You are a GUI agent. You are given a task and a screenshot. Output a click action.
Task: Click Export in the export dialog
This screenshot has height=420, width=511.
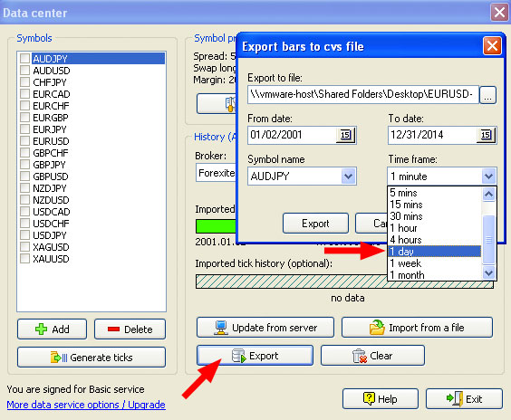(x=315, y=224)
